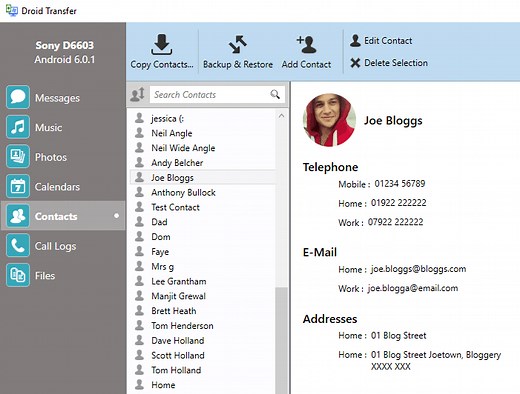Click home number 01922 222222

pyautogui.click(x=399, y=203)
